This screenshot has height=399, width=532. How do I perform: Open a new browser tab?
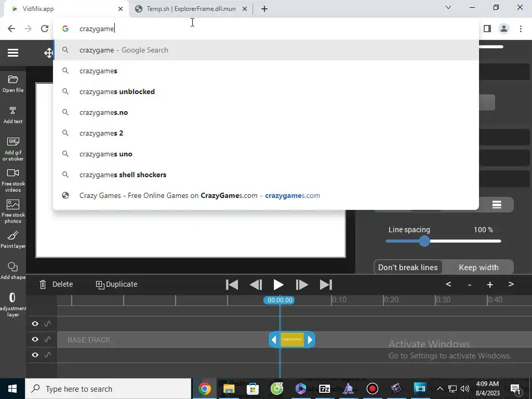[x=264, y=9]
